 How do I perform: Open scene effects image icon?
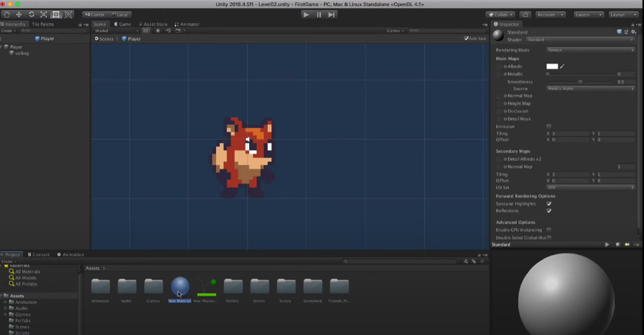(x=178, y=31)
